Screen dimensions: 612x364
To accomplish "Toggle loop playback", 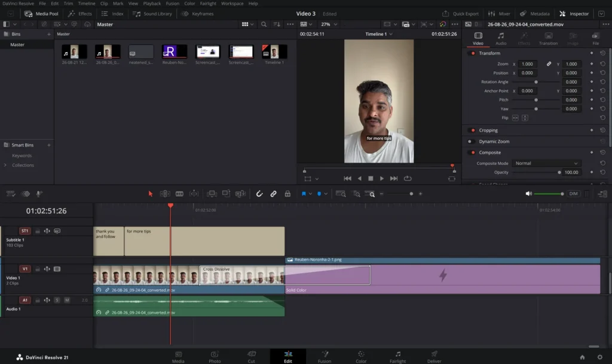I will tap(408, 179).
